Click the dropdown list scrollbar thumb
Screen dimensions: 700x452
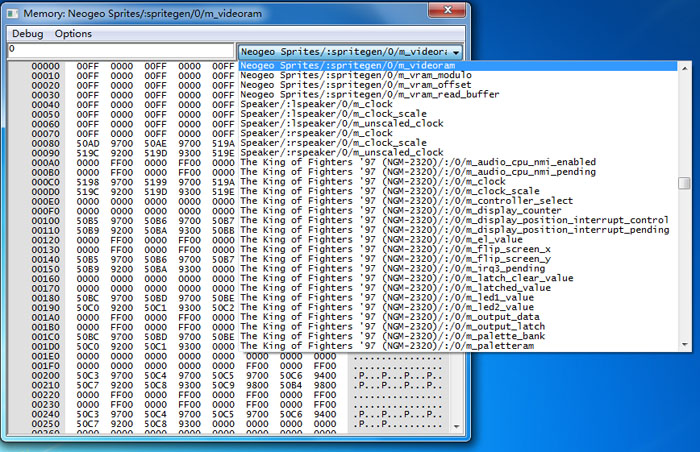(x=684, y=183)
